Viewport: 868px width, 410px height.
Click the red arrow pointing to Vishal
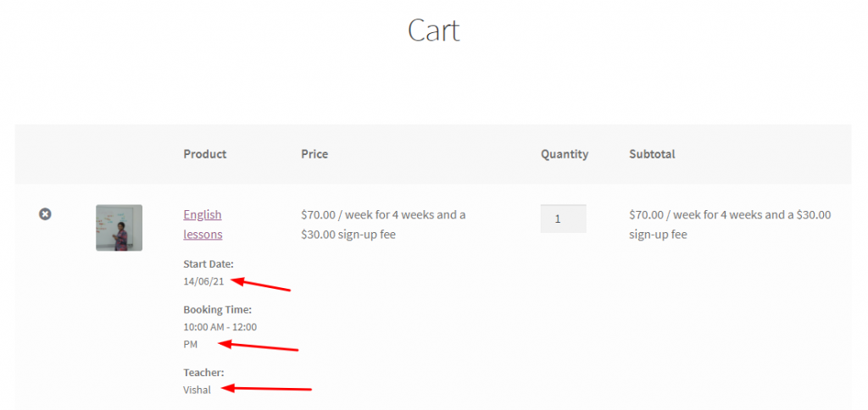point(265,389)
